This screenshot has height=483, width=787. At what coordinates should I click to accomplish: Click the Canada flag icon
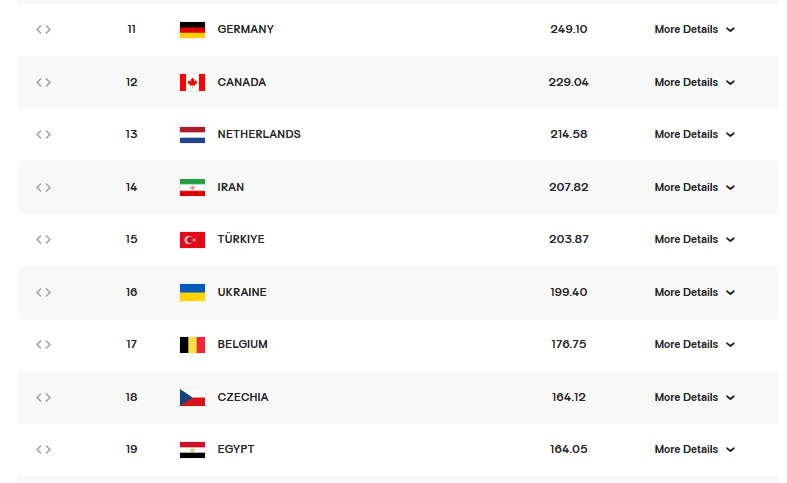192,82
